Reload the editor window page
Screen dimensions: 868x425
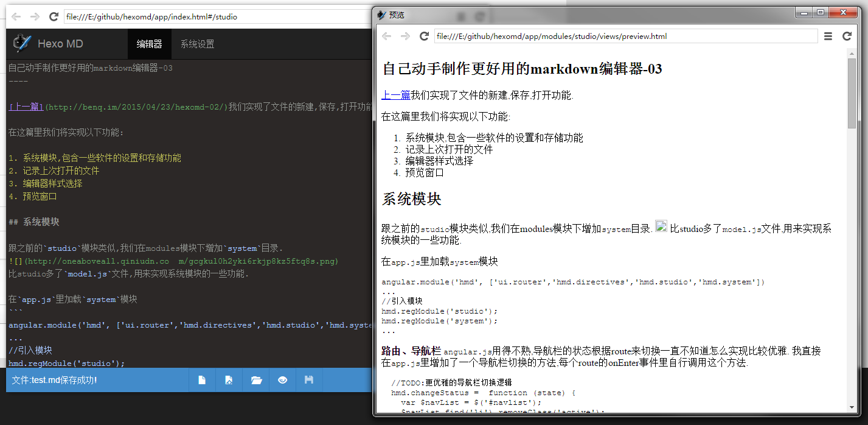tap(54, 17)
